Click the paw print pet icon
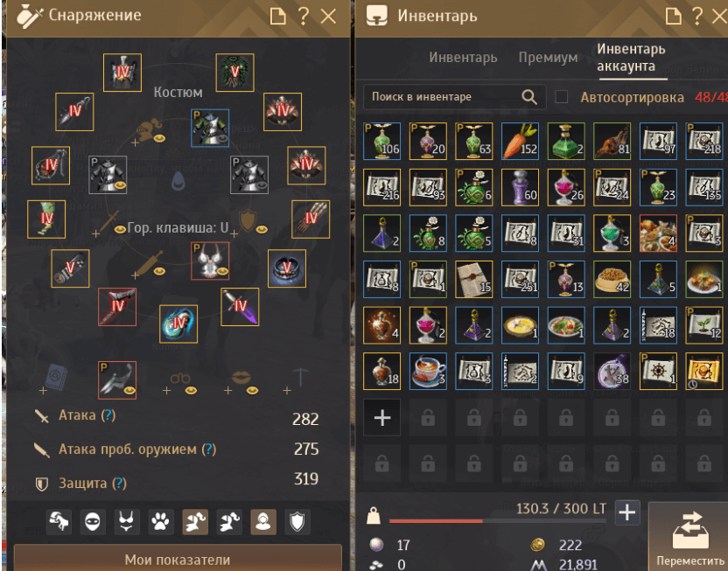Image resolution: width=728 pixels, height=571 pixels. pyautogui.click(x=161, y=522)
